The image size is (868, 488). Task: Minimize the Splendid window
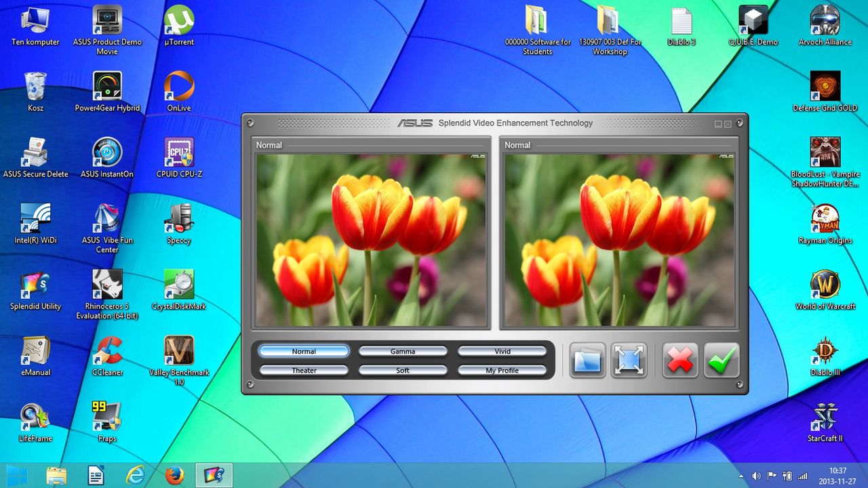pos(718,124)
